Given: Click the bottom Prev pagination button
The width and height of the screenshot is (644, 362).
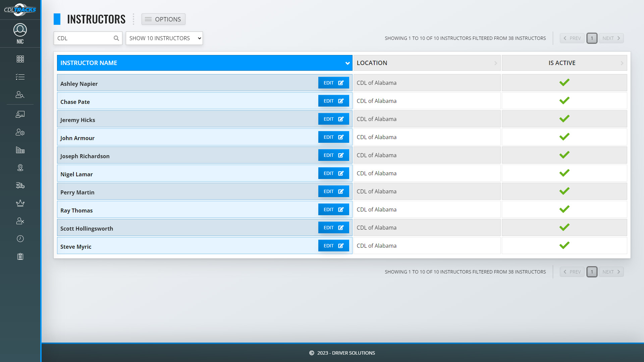Looking at the screenshot, I should pyautogui.click(x=572, y=272).
